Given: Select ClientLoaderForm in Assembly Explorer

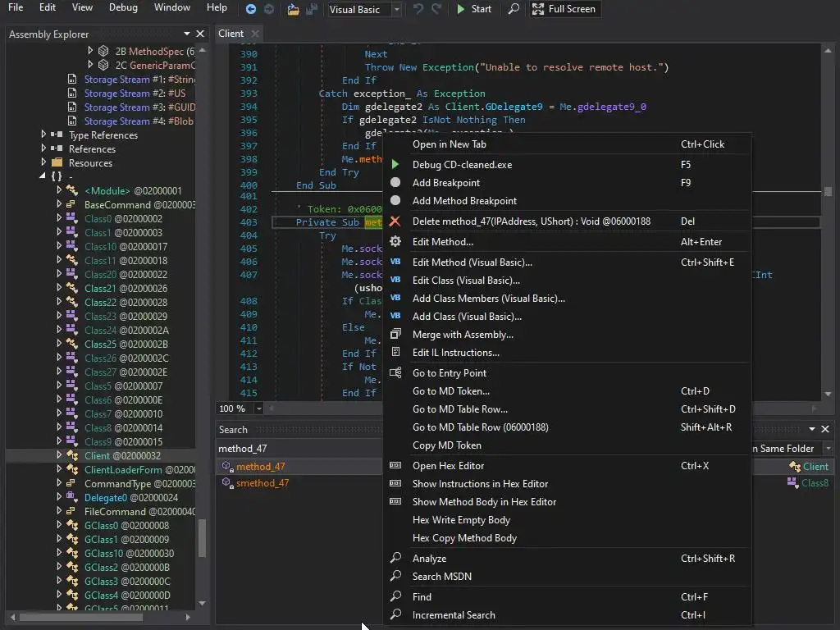Looking at the screenshot, I should click(123, 470).
